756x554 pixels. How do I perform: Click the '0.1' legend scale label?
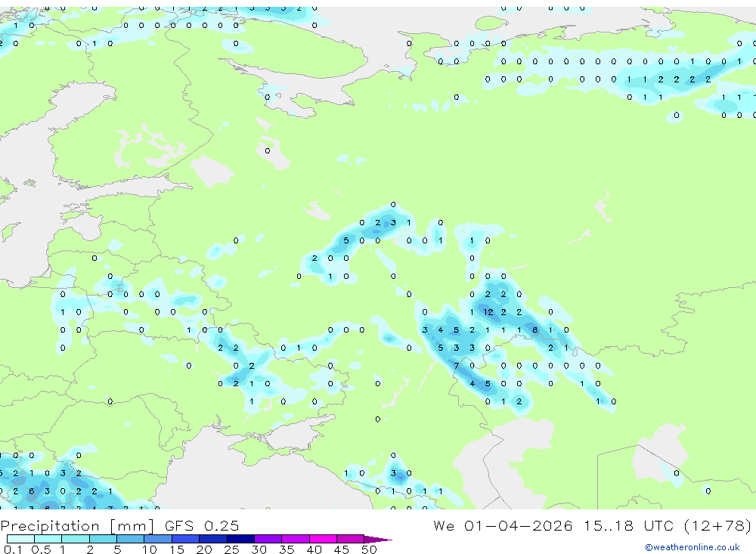pos(13,549)
